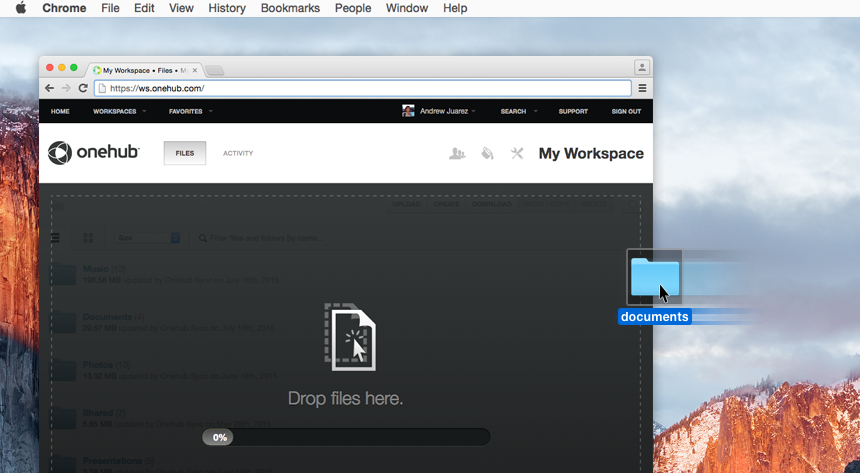Screen dimensions: 860x473
Task: Open the workspace theme paint icon
Action: coord(487,153)
